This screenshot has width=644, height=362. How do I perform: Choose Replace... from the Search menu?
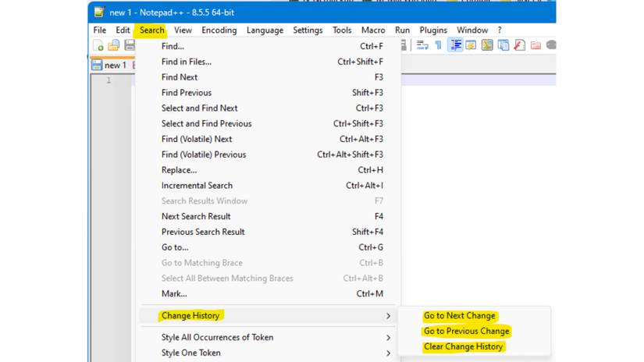coord(179,170)
